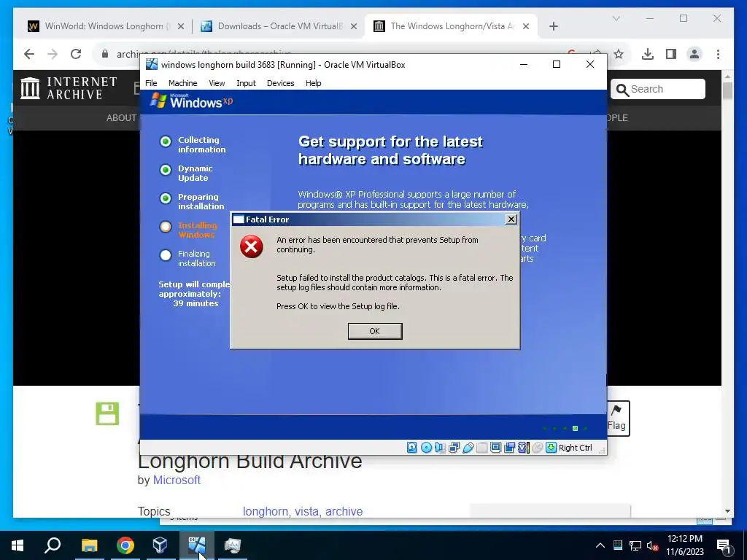Close the Fatal Error dialog with X

pos(511,219)
